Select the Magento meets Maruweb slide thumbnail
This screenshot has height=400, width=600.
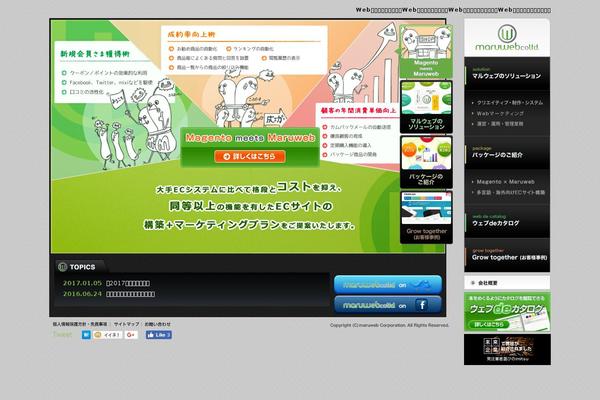click(x=426, y=51)
